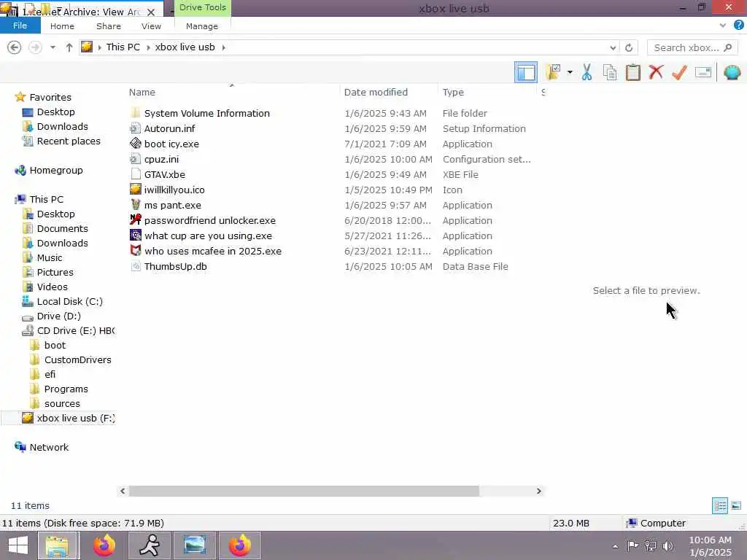Open the Windows Start button

18,545
